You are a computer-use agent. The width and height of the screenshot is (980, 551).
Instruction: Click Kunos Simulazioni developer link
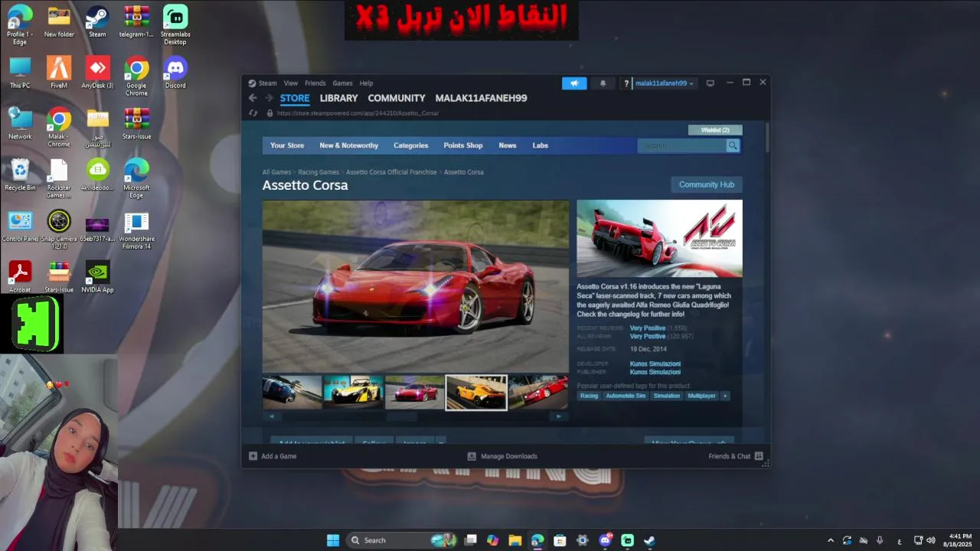pos(655,364)
